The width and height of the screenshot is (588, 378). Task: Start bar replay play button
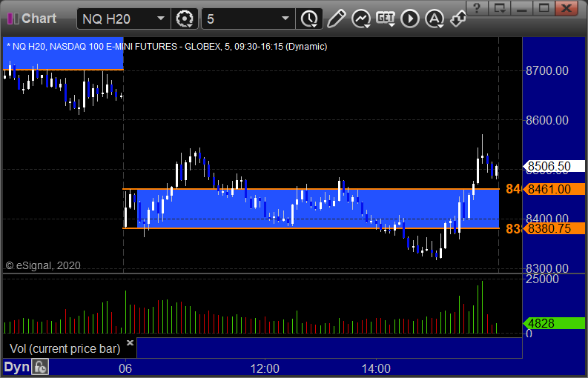(x=409, y=19)
